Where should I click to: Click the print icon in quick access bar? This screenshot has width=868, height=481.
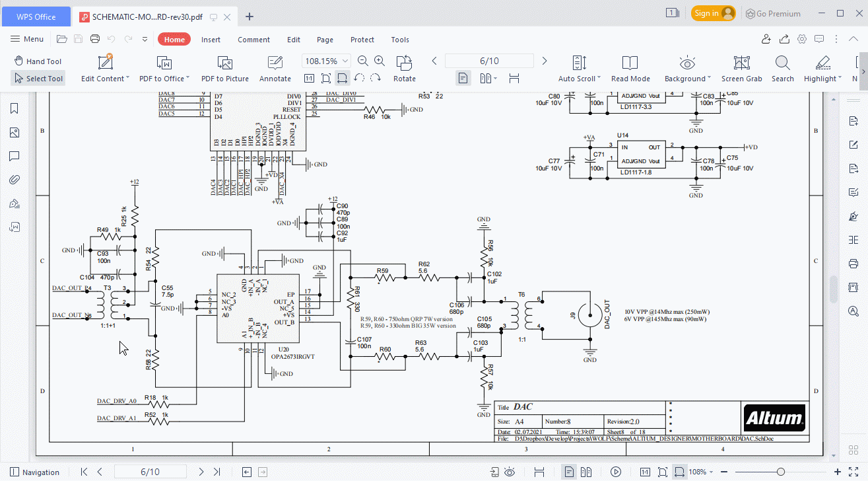pos(95,40)
